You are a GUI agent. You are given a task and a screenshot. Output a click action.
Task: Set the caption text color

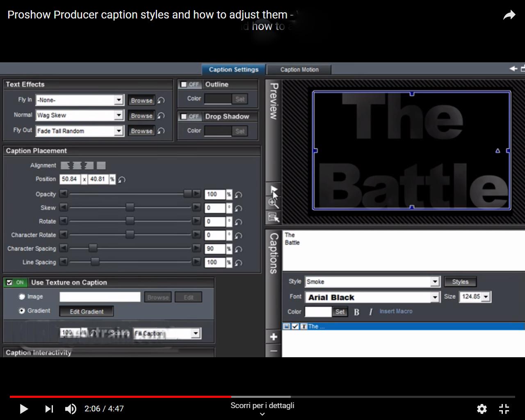click(x=340, y=312)
